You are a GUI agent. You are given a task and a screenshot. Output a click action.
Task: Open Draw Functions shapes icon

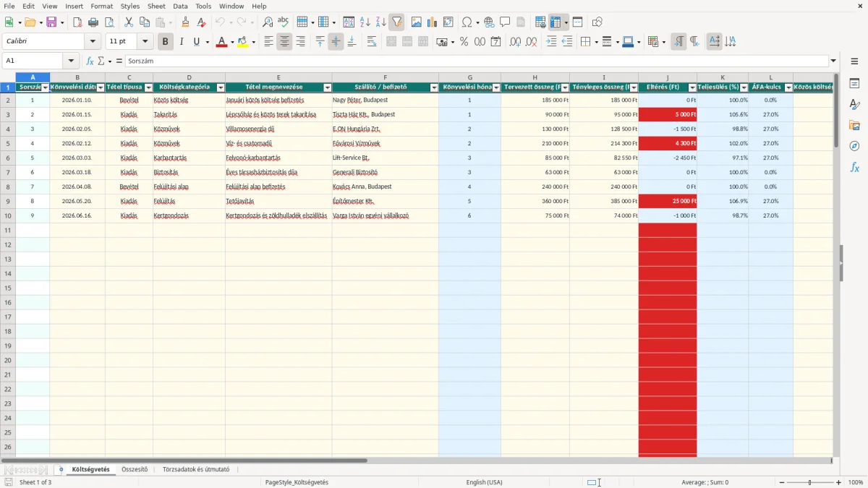597,22
